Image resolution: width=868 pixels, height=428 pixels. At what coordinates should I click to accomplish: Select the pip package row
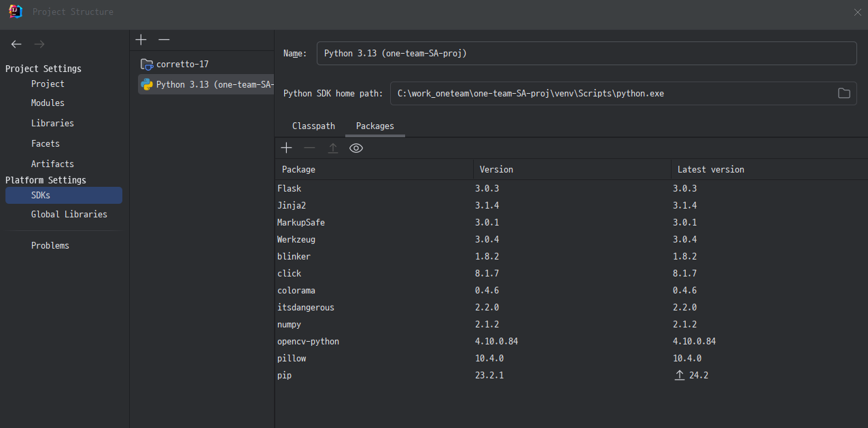[571, 375]
